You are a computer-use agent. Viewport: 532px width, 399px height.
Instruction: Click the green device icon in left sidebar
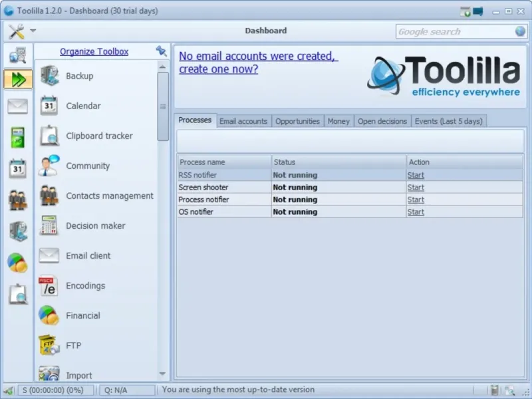pyautogui.click(x=18, y=138)
